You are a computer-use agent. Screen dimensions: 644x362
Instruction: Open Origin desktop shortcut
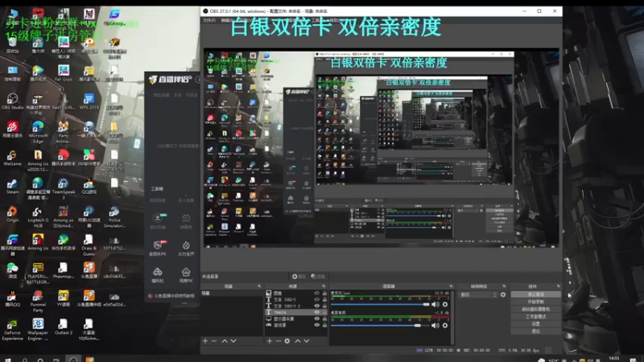click(x=12, y=214)
